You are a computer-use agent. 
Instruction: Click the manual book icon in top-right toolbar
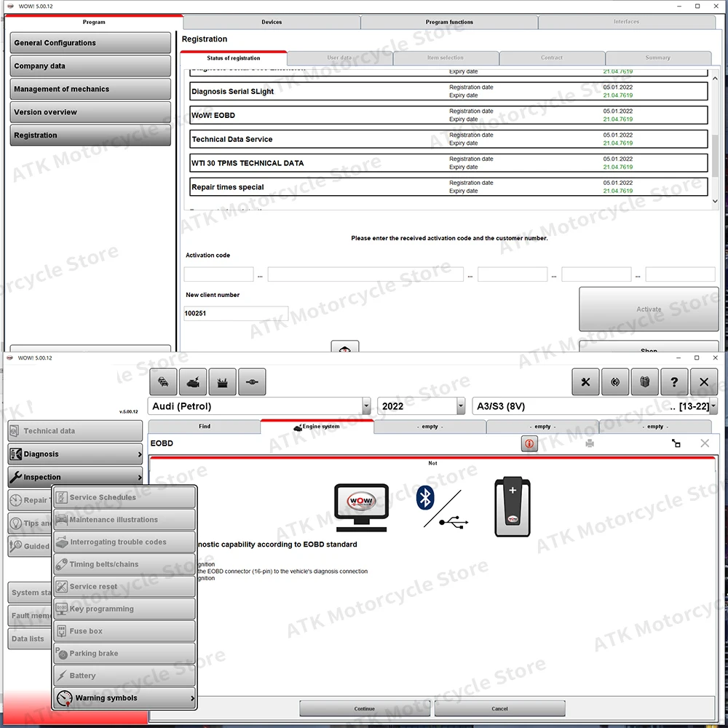pos(645,381)
